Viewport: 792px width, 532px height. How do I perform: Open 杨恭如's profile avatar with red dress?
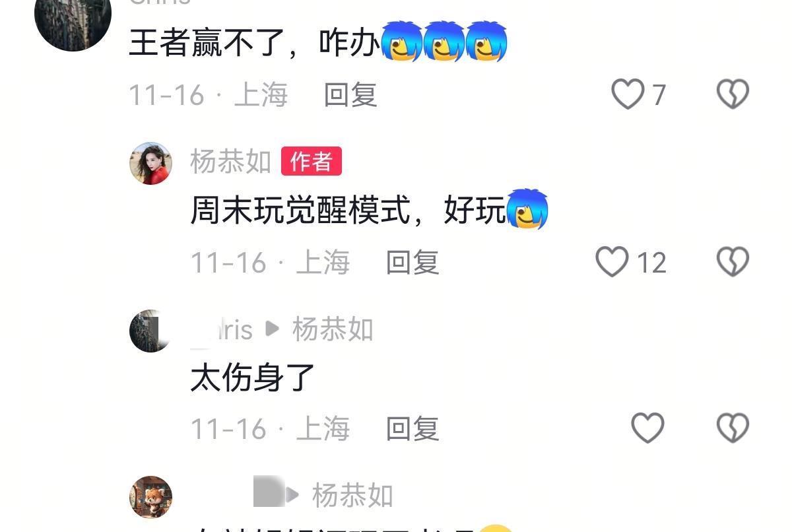(150, 163)
